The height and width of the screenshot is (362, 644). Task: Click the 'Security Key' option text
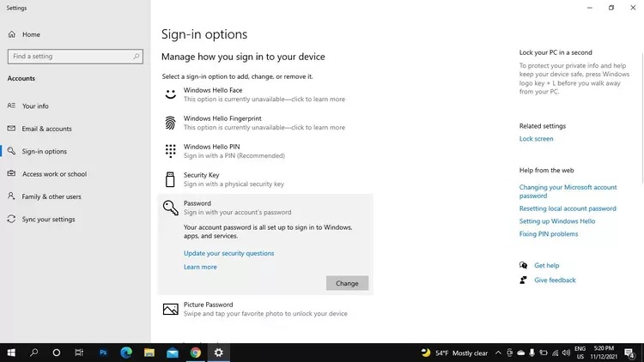(201, 175)
